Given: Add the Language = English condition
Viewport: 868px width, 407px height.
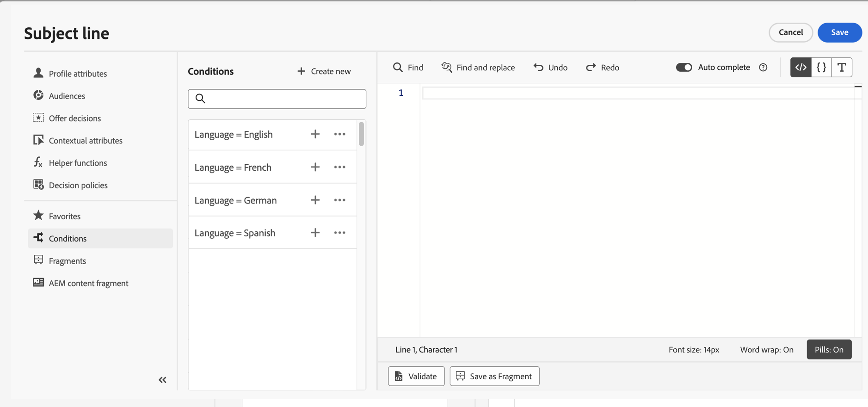Looking at the screenshot, I should pyautogui.click(x=315, y=134).
